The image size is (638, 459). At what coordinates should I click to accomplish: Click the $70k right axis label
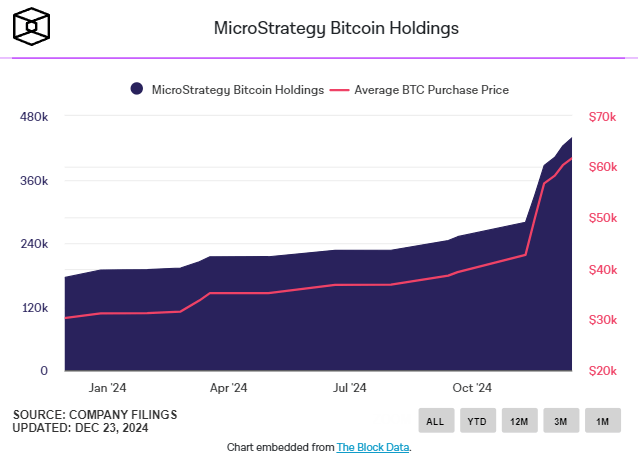click(603, 117)
